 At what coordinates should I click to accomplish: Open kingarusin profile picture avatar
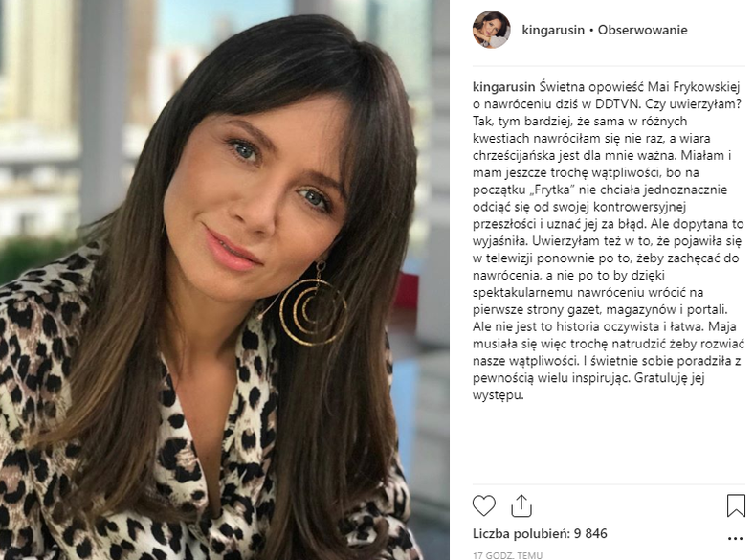click(x=492, y=30)
